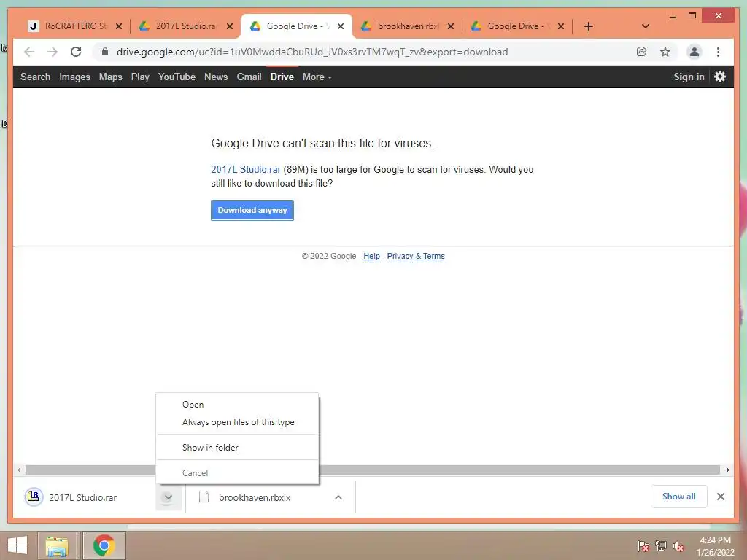
Task: Click the address bar URL field
Action: [312, 52]
